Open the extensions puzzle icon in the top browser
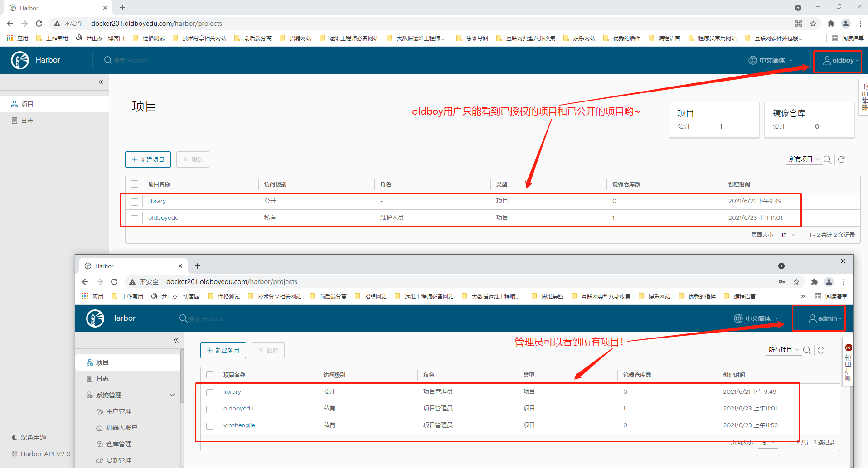The image size is (868, 468). (831, 24)
